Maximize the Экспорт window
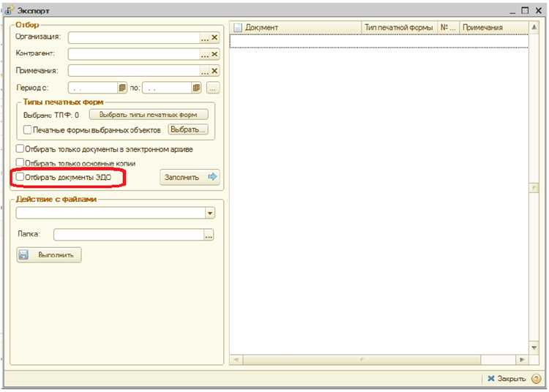This screenshot has width=549, height=392. tap(525, 10)
